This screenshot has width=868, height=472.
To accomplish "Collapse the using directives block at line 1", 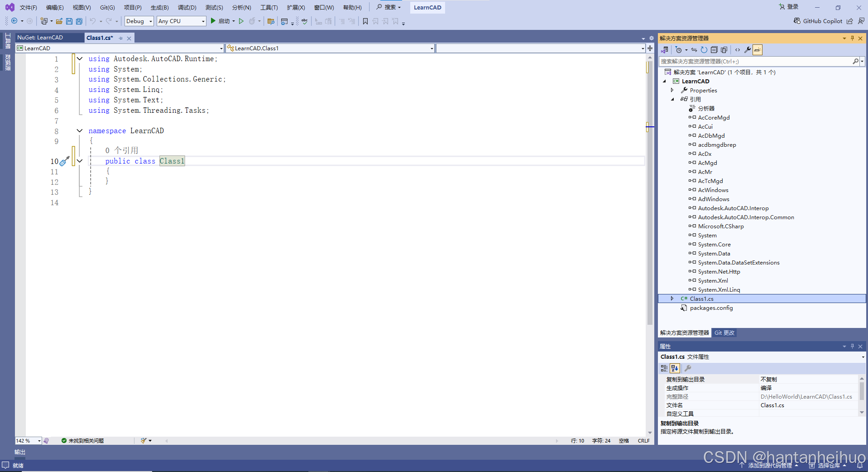I will click(x=80, y=58).
